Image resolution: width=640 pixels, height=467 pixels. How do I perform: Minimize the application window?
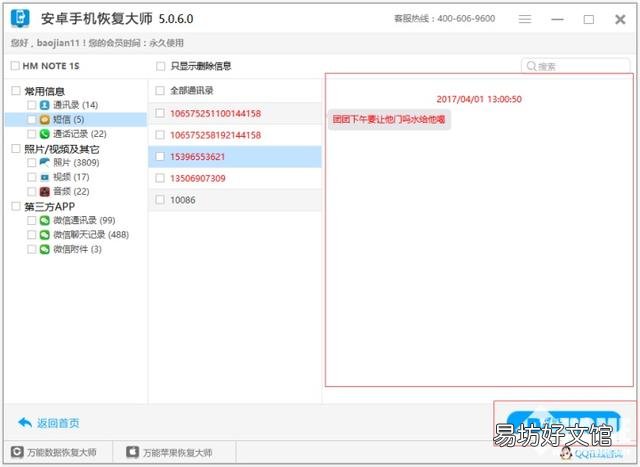(x=557, y=19)
